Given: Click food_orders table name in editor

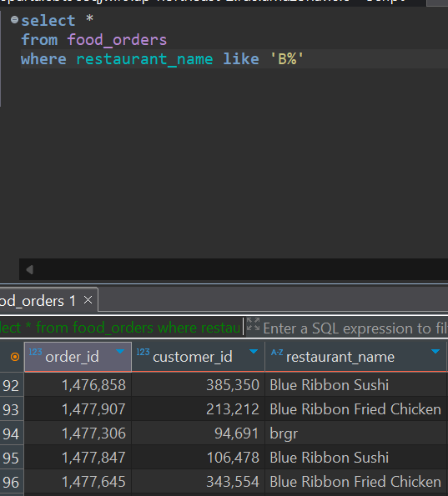Looking at the screenshot, I should pos(117,40).
